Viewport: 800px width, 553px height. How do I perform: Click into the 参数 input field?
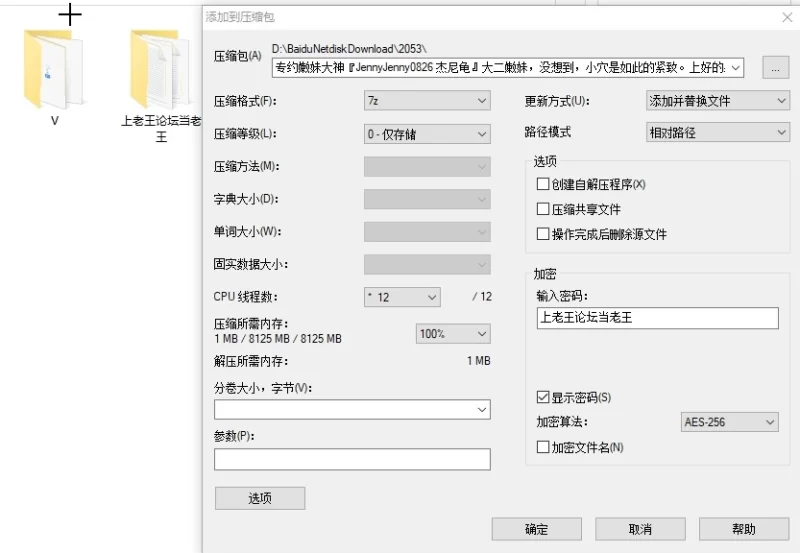(352, 459)
